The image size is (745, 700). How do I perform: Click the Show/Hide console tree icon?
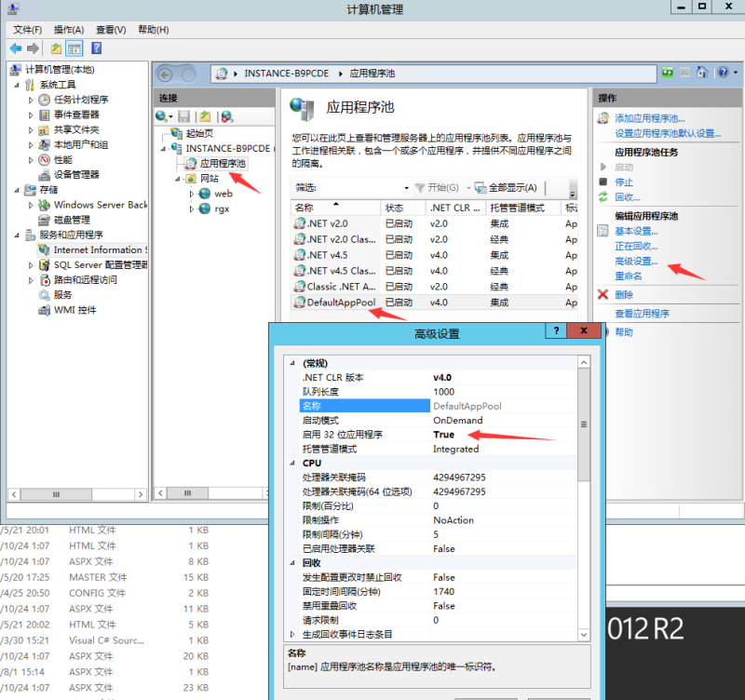(74, 48)
